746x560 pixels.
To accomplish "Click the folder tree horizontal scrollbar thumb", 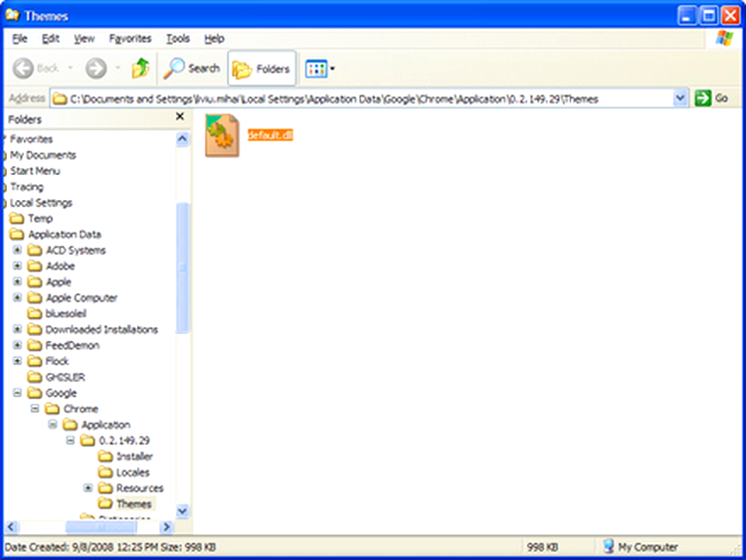I will pos(100,527).
